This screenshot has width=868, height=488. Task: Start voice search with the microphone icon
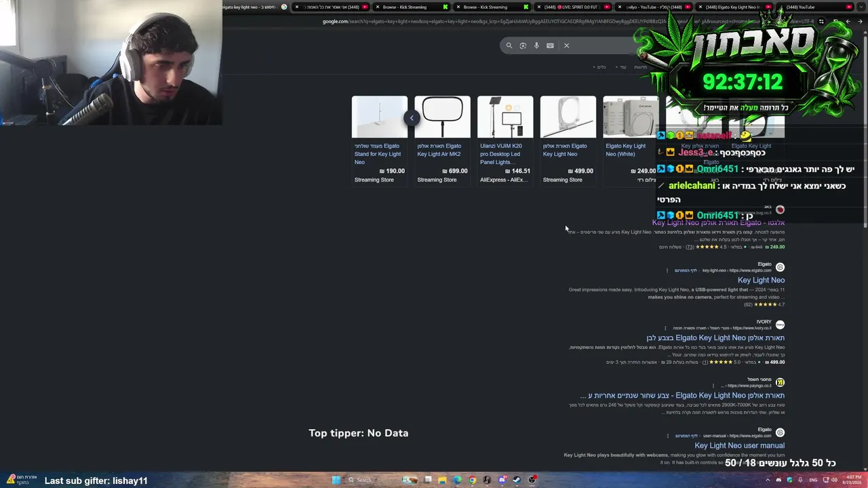(x=536, y=45)
